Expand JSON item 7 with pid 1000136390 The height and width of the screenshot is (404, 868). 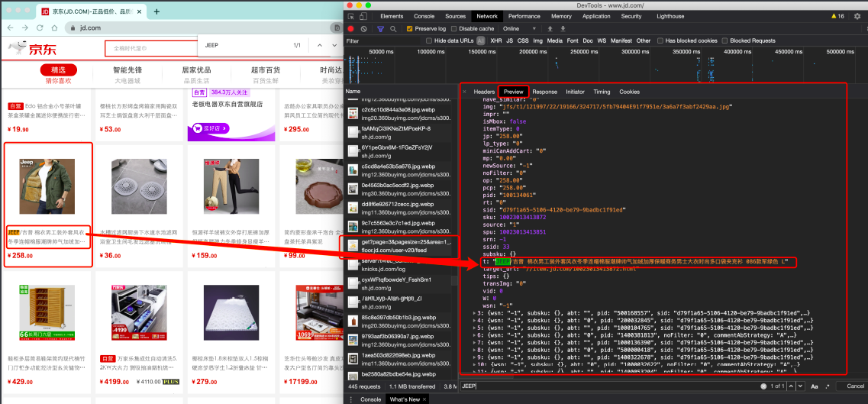click(475, 343)
